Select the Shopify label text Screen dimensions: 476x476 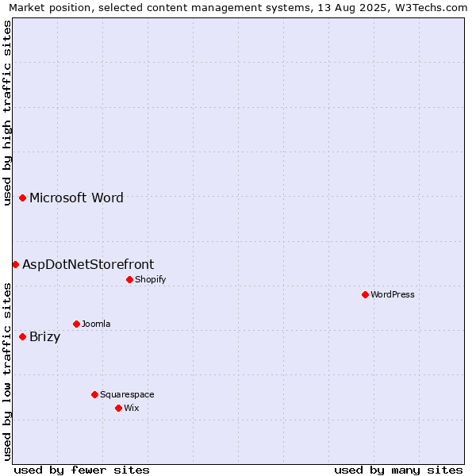[150, 279]
